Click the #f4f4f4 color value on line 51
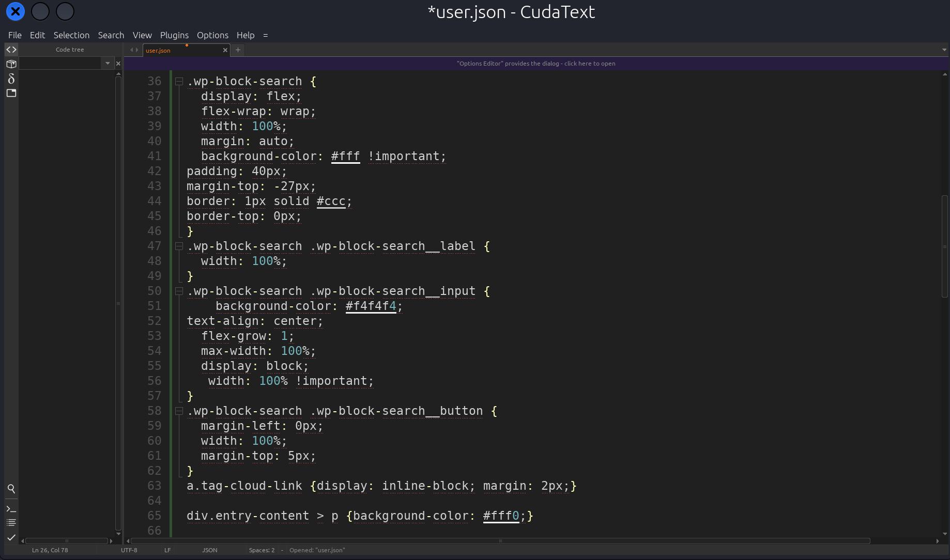Image resolution: width=950 pixels, height=560 pixels. click(x=371, y=306)
